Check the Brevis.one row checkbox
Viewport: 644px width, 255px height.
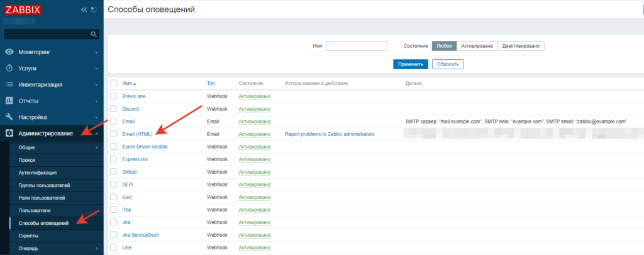pyautogui.click(x=113, y=96)
